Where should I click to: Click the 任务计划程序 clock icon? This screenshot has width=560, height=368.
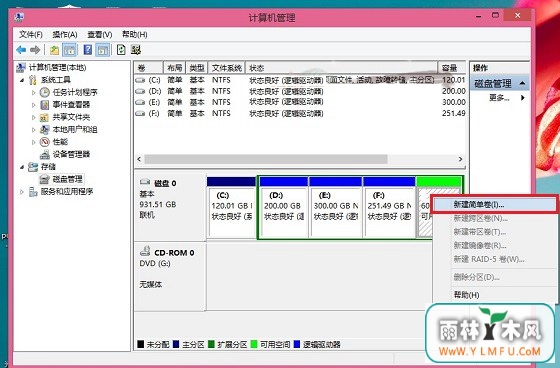(45, 92)
